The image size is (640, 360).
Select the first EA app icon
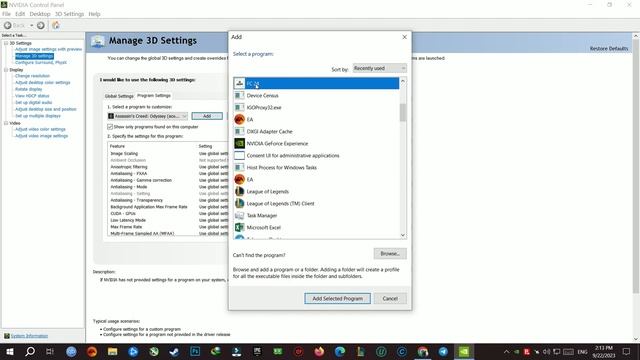240,120
